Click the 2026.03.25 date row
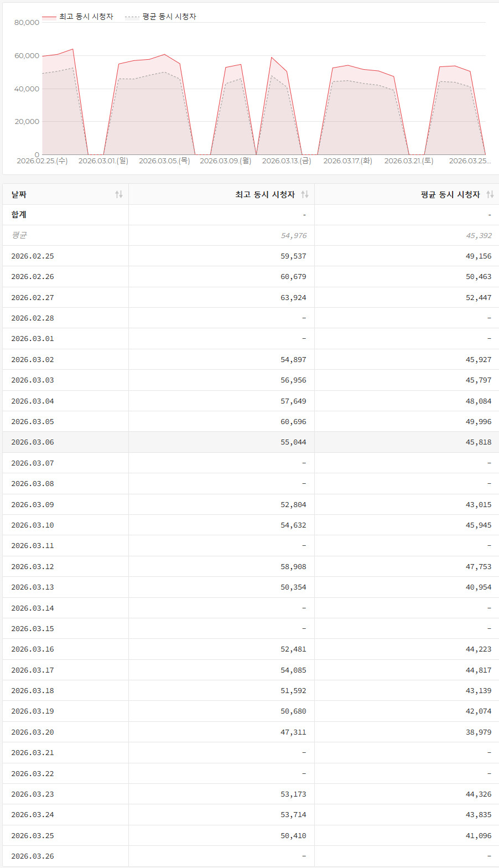 (x=33, y=835)
